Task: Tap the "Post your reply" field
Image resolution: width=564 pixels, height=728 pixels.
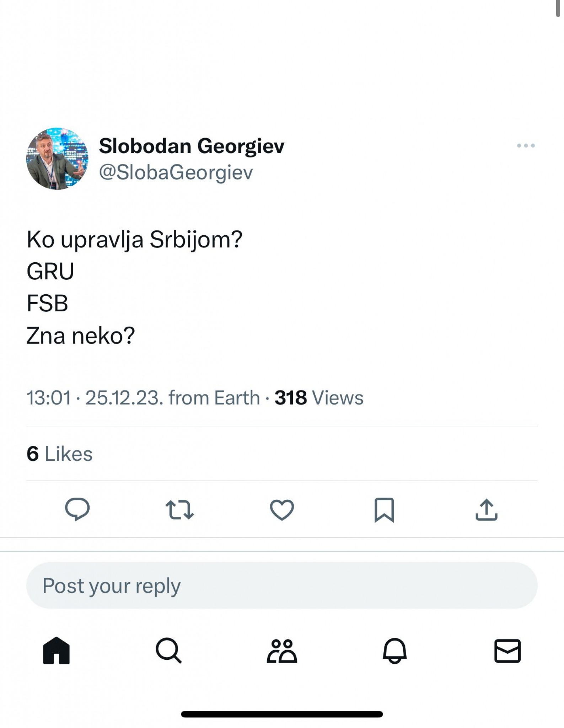Action: click(x=282, y=585)
